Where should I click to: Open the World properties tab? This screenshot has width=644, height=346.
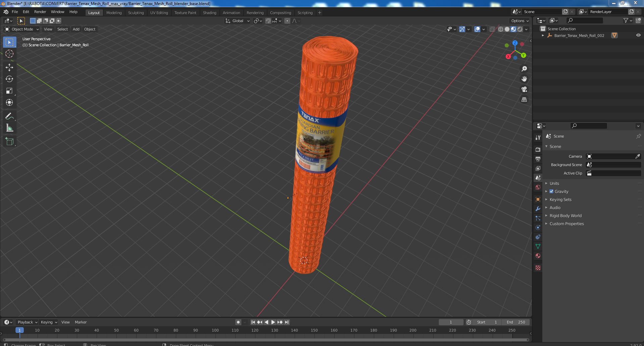tap(538, 187)
